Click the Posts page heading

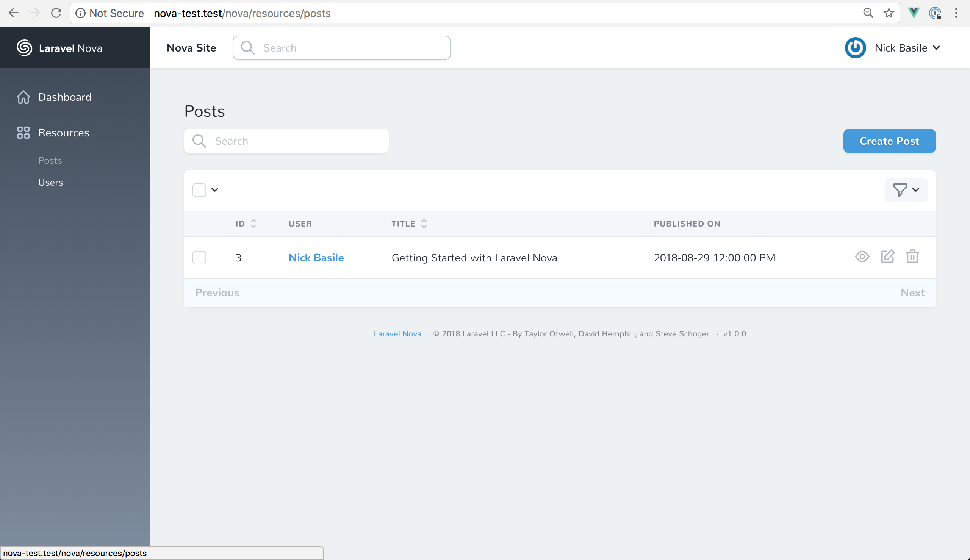point(204,111)
